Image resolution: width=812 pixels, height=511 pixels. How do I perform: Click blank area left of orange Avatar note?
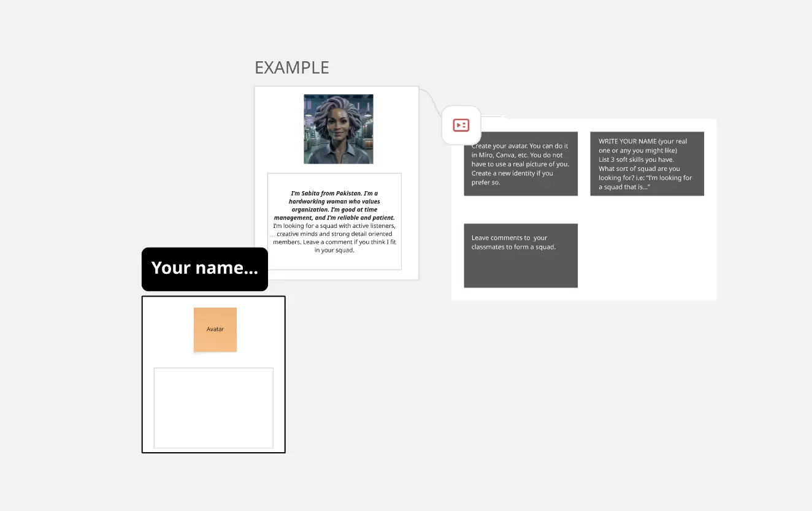(x=169, y=330)
